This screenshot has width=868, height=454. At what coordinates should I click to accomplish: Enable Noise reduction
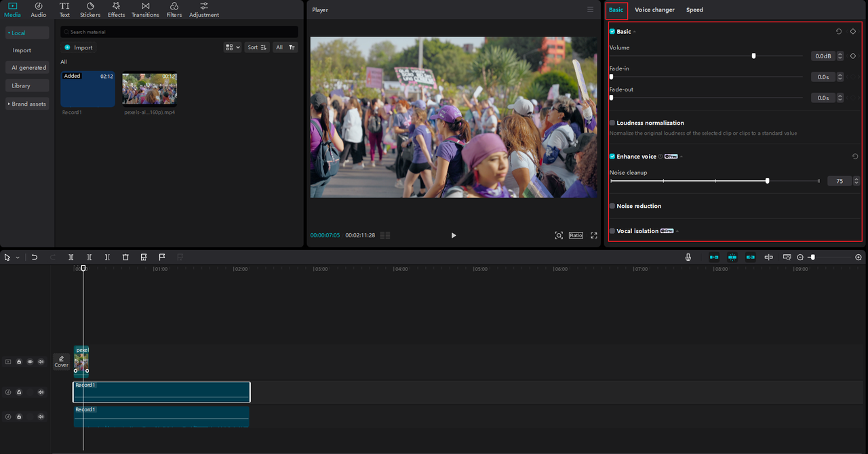tap(612, 206)
